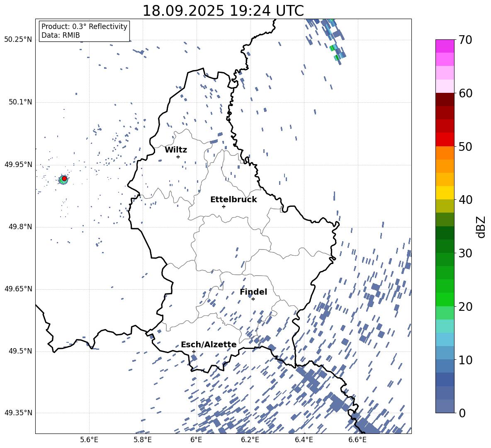Click the magenta top colorbar segment
491x448 pixels.
[x=445, y=46]
